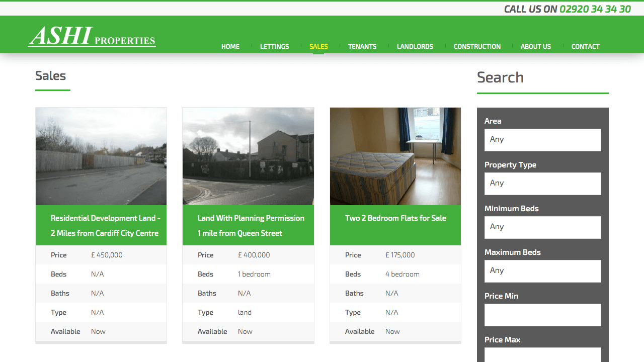Call the phone number 02920 34 34 30
This screenshot has width=644, height=362.
[x=594, y=9]
